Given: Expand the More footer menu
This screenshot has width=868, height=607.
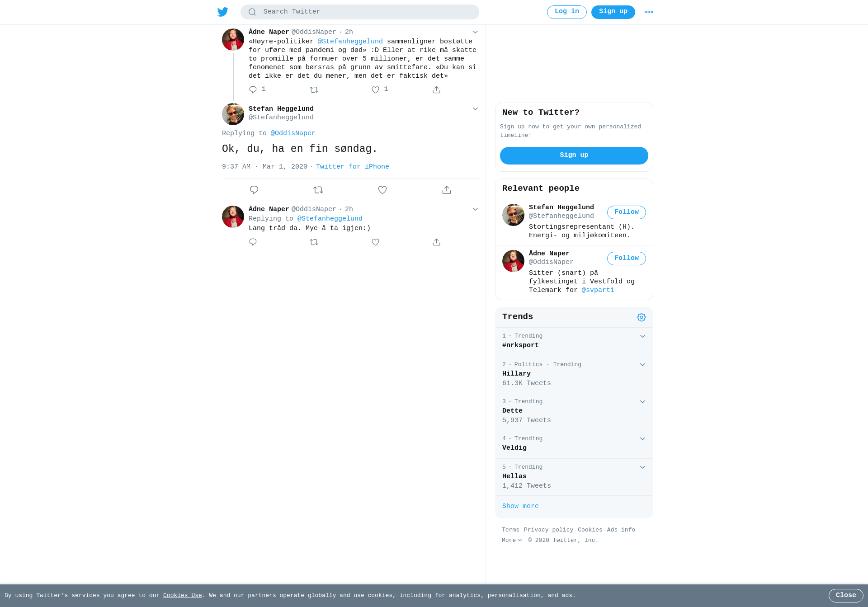Looking at the screenshot, I should [x=512, y=540].
